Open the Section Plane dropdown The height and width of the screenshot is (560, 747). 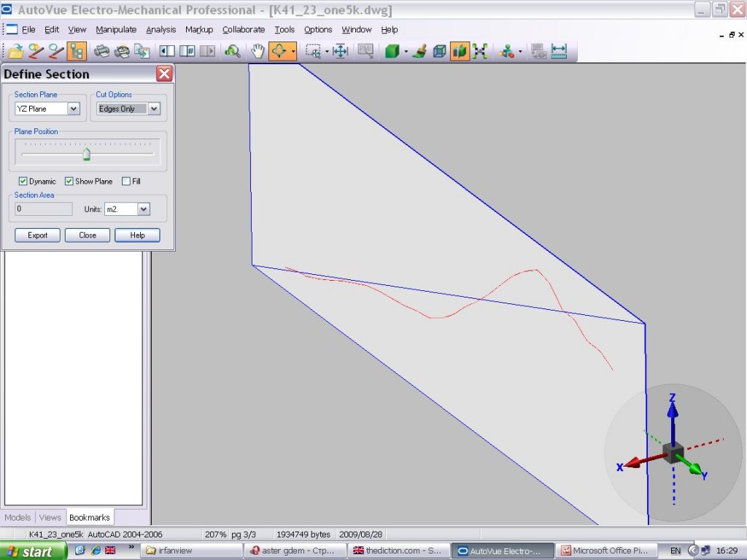pos(73,109)
